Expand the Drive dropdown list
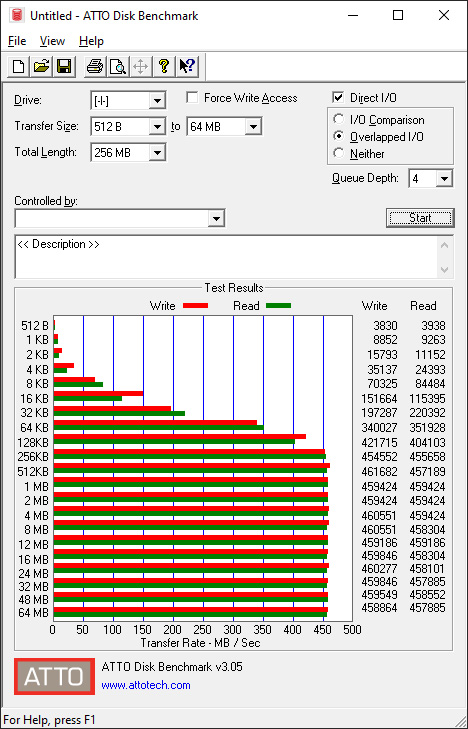The height and width of the screenshot is (729, 468). 158,100
